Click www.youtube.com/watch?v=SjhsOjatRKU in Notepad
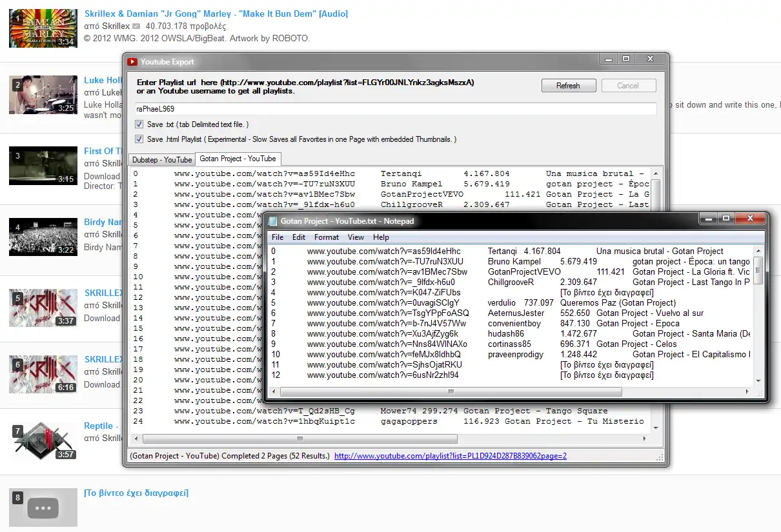This screenshot has height=532, width=781. click(x=385, y=364)
